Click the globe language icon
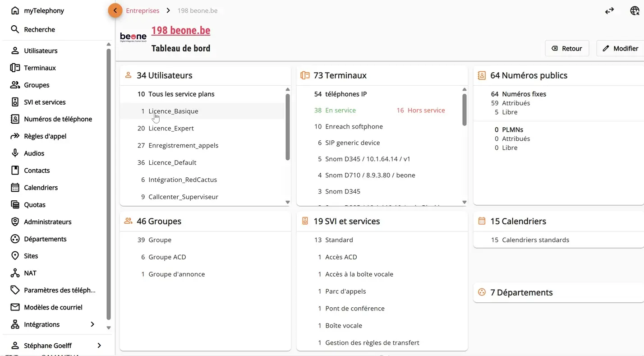644x356 pixels. (635, 11)
